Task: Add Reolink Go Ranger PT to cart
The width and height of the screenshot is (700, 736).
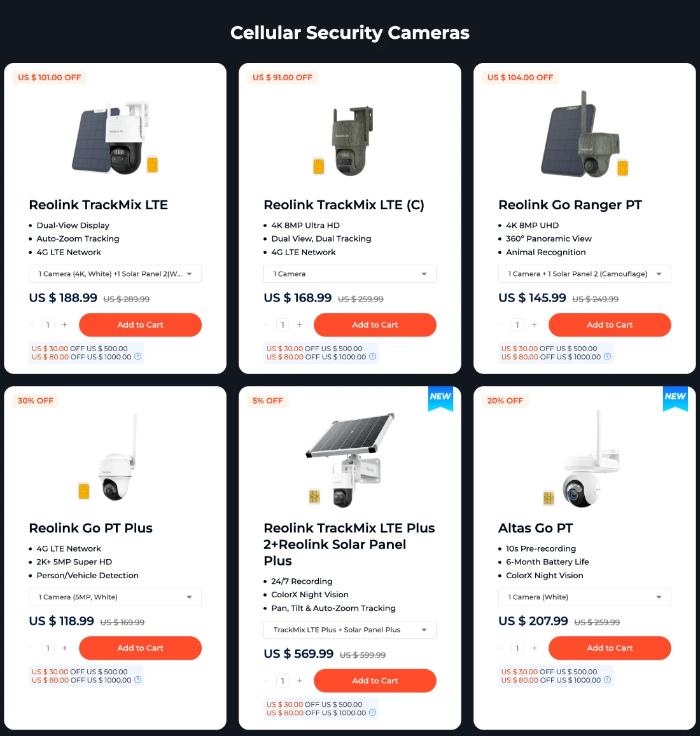Action: (610, 325)
